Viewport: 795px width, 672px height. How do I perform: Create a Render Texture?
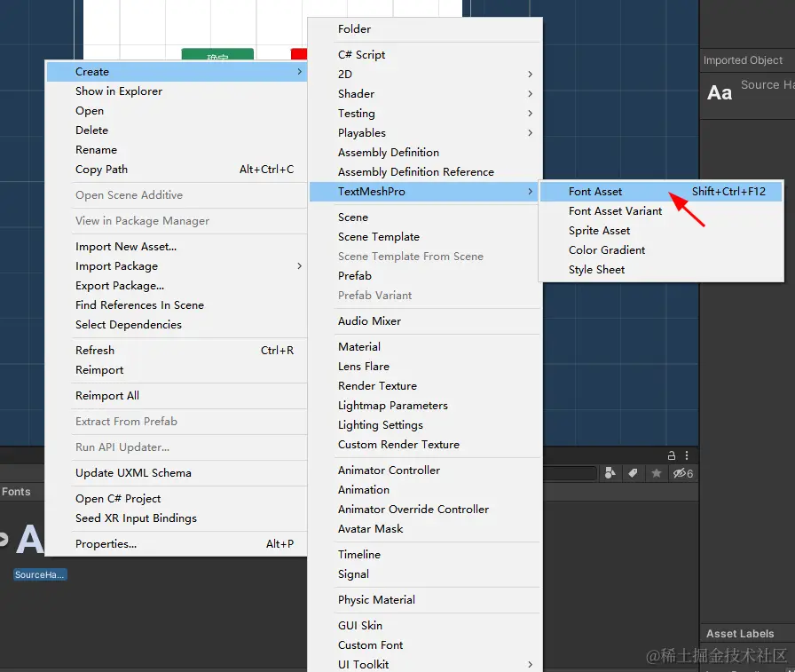[425, 386]
